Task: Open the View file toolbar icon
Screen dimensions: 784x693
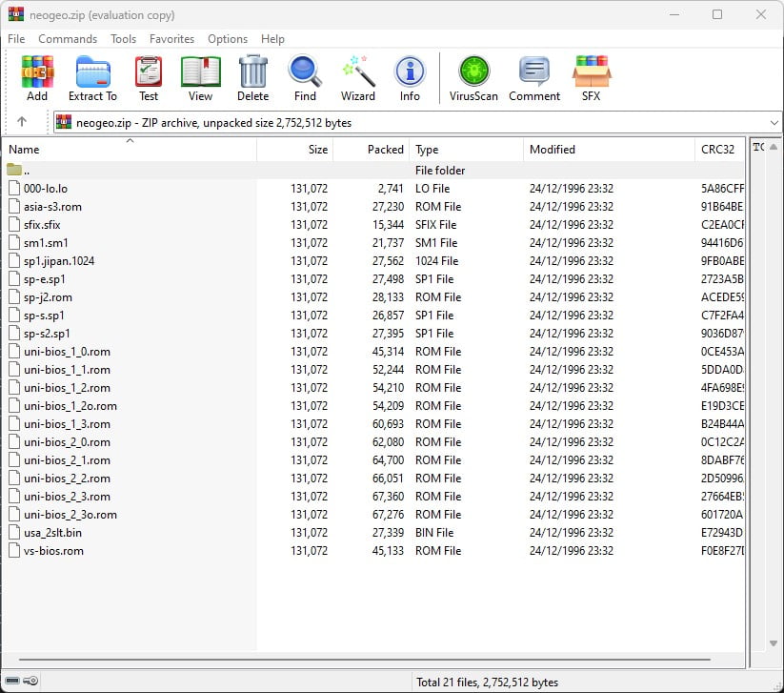Action: click(200, 71)
